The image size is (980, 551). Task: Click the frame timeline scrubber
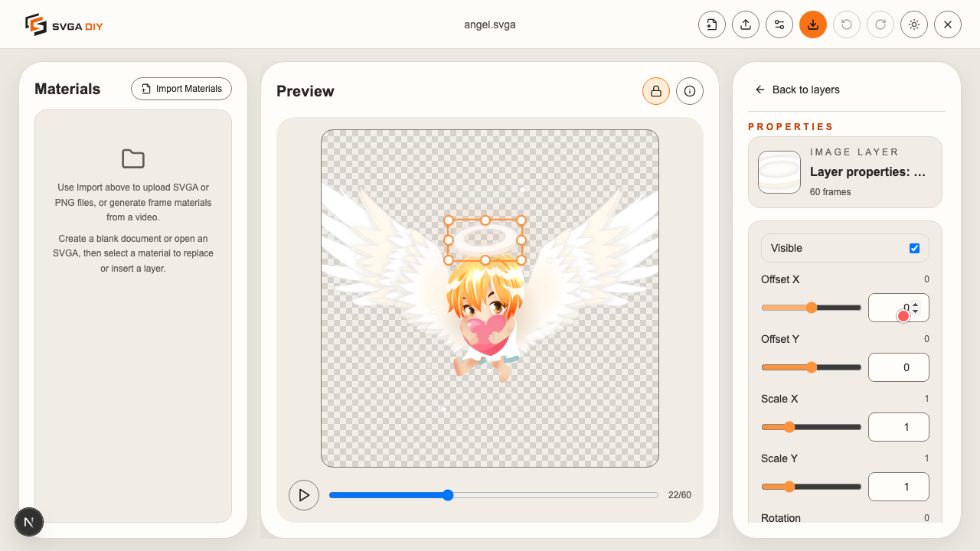click(x=493, y=495)
